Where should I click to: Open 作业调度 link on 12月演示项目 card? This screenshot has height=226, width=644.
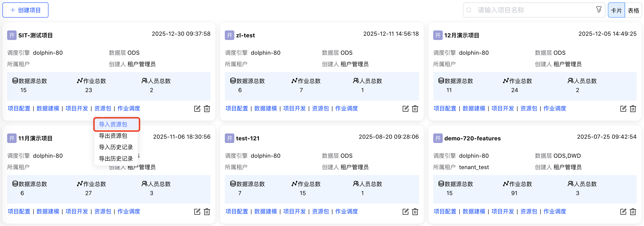[x=554, y=108]
